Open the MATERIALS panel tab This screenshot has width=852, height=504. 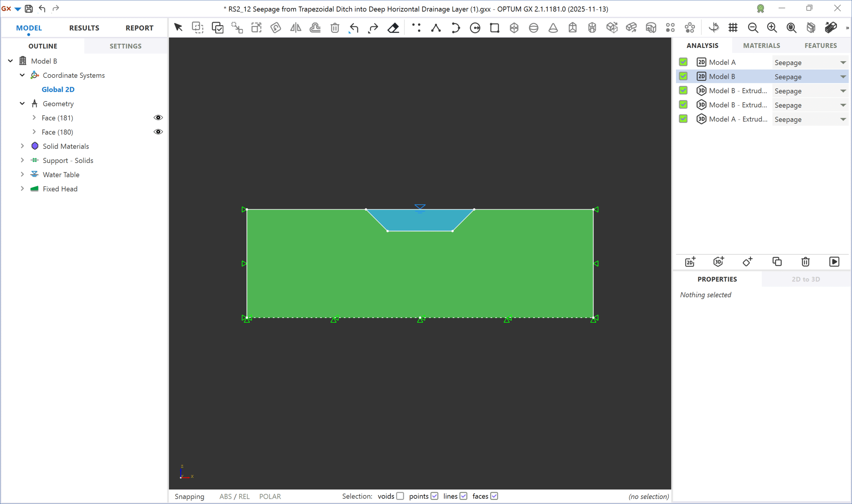tap(761, 46)
